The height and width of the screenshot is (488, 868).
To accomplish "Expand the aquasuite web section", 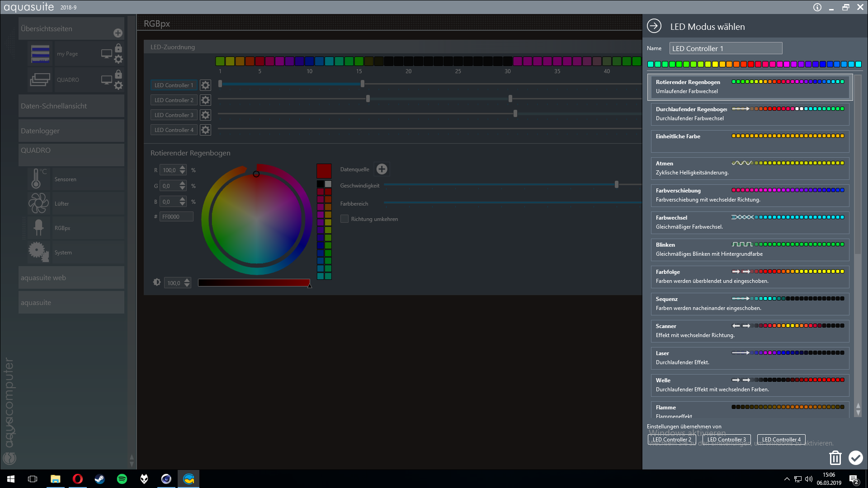I will pyautogui.click(x=71, y=278).
